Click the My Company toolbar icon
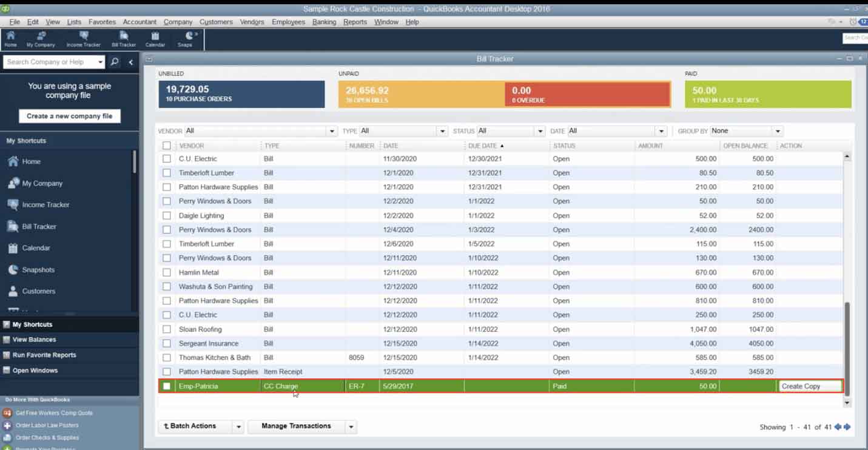 pyautogui.click(x=40, y=39)
